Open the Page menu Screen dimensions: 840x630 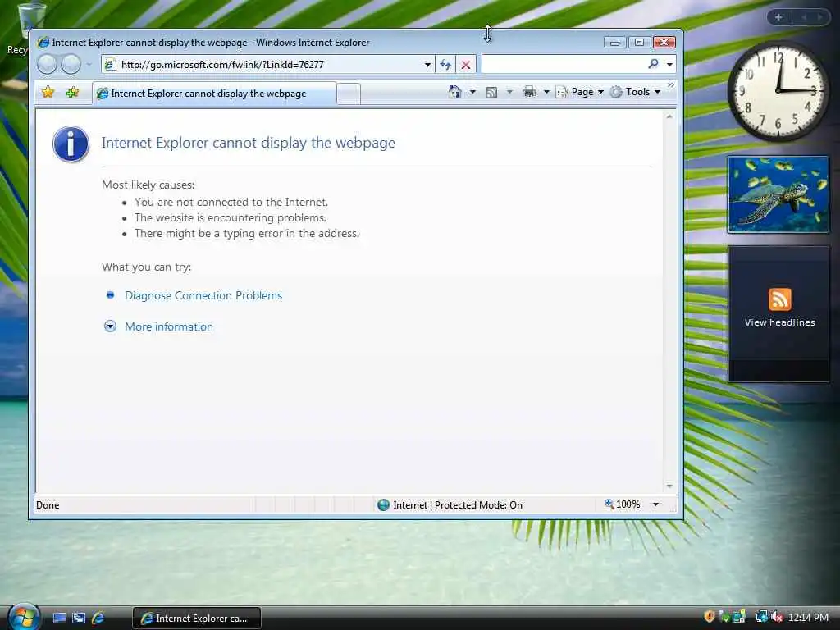pyautogui.click(x=580, y=92)
